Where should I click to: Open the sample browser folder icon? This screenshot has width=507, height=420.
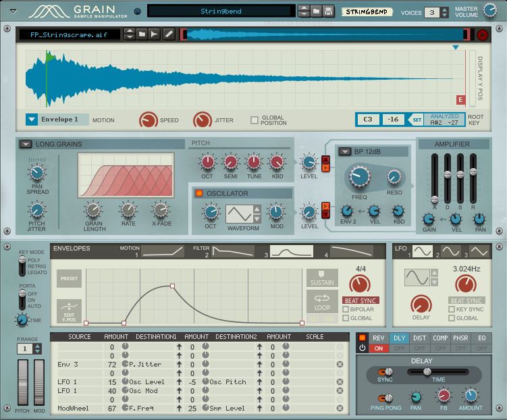coord(142,34)
